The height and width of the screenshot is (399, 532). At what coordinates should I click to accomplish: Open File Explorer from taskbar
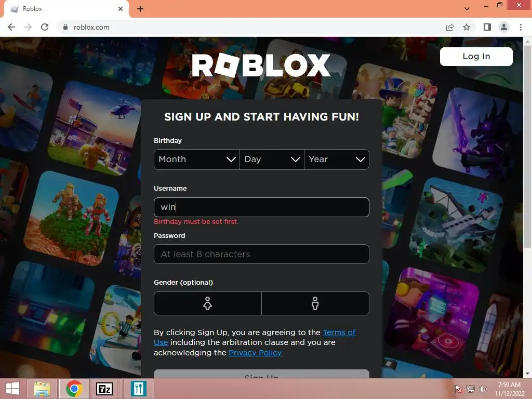(42, 389)
